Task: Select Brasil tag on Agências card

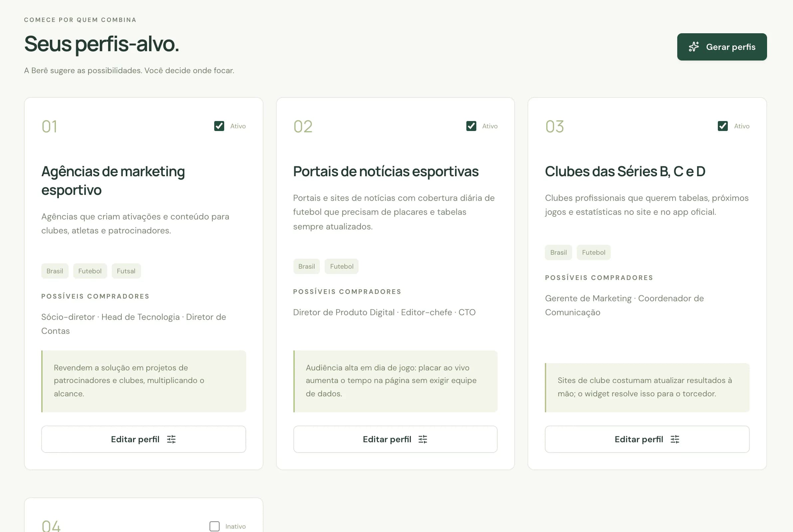Action: point(55,271)
